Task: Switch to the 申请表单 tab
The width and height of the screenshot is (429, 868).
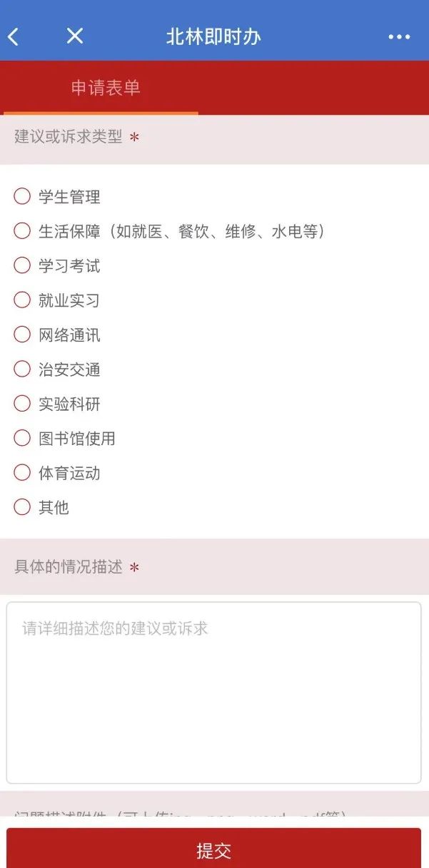Action: (x=106, y=88)
